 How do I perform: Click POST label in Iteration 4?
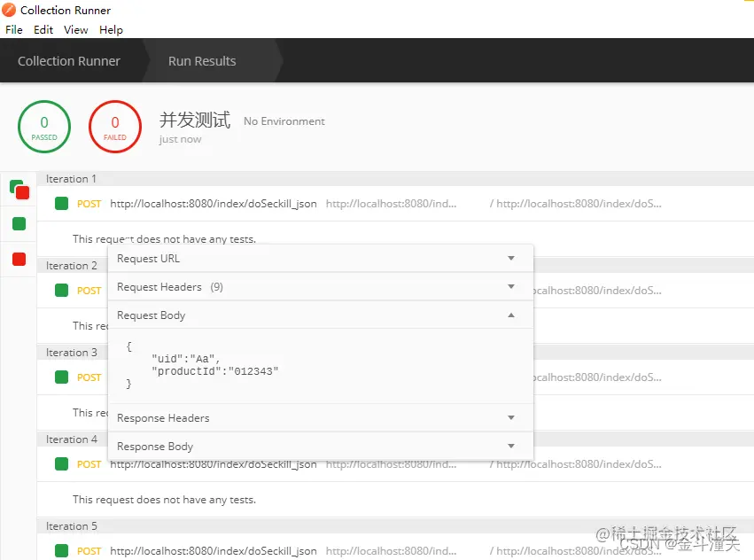coord(89,464)
